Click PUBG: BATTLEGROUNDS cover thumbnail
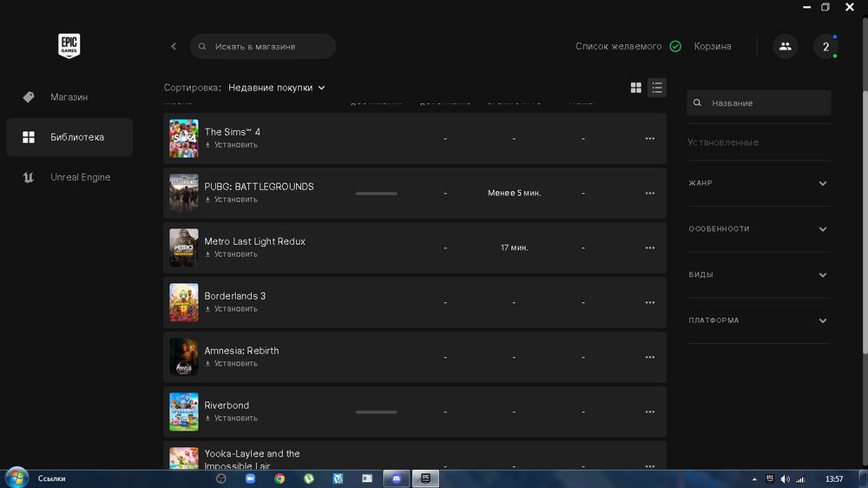 pyautogui.click(x=184, y=194)
